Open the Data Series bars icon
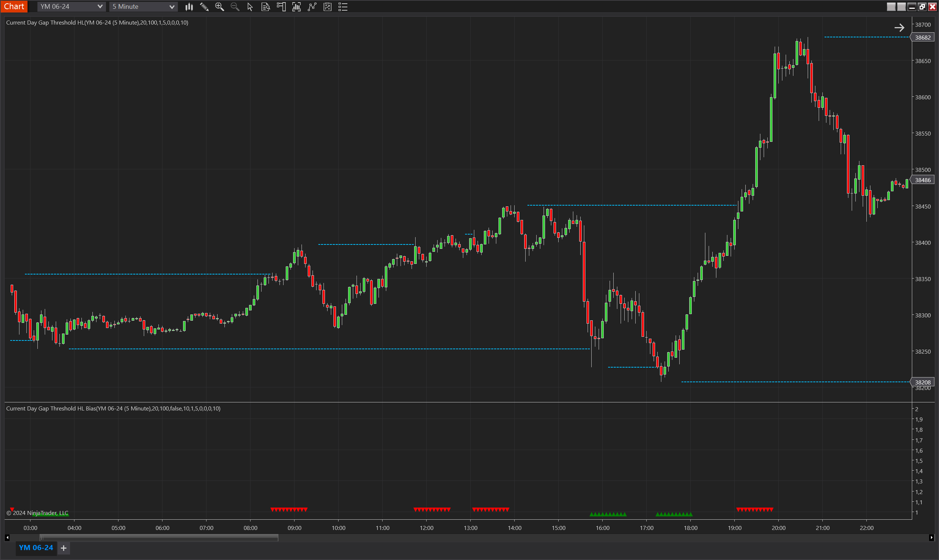The height and width of the screenshot is (560, 939). [x=296, y=7]
